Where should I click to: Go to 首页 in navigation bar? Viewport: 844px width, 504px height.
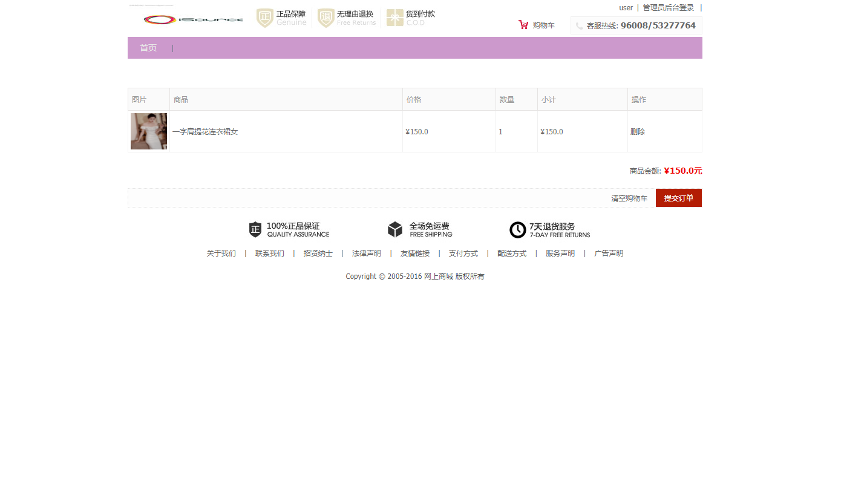click(148, 48)
